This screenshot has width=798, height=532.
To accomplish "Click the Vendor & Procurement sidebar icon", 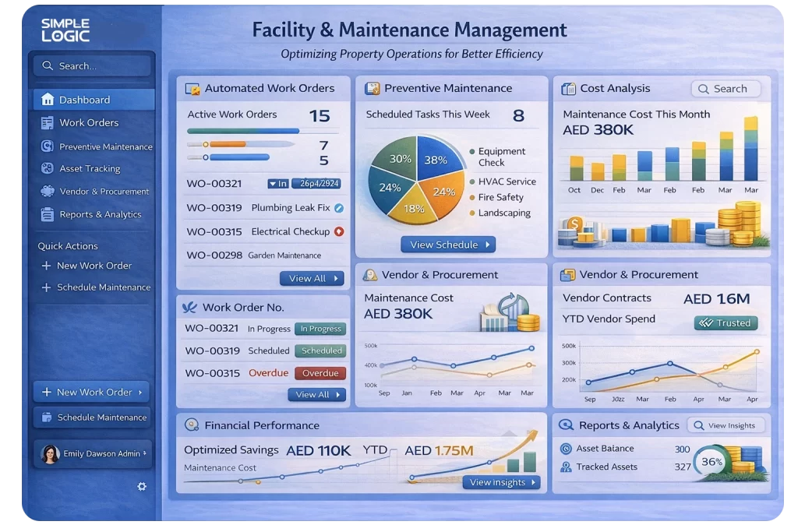I will [48, 191].
